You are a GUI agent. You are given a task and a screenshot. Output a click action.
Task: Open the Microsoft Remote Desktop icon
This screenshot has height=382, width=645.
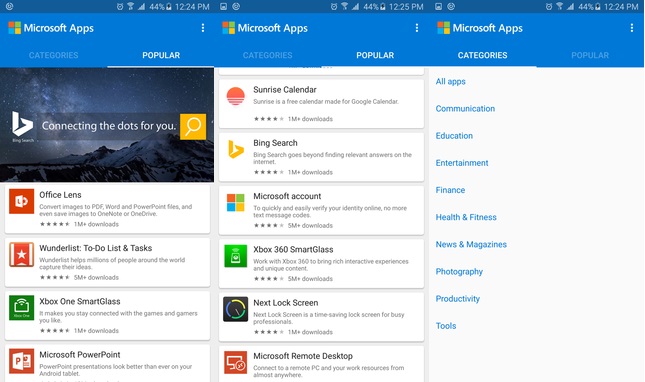point(236,362)
